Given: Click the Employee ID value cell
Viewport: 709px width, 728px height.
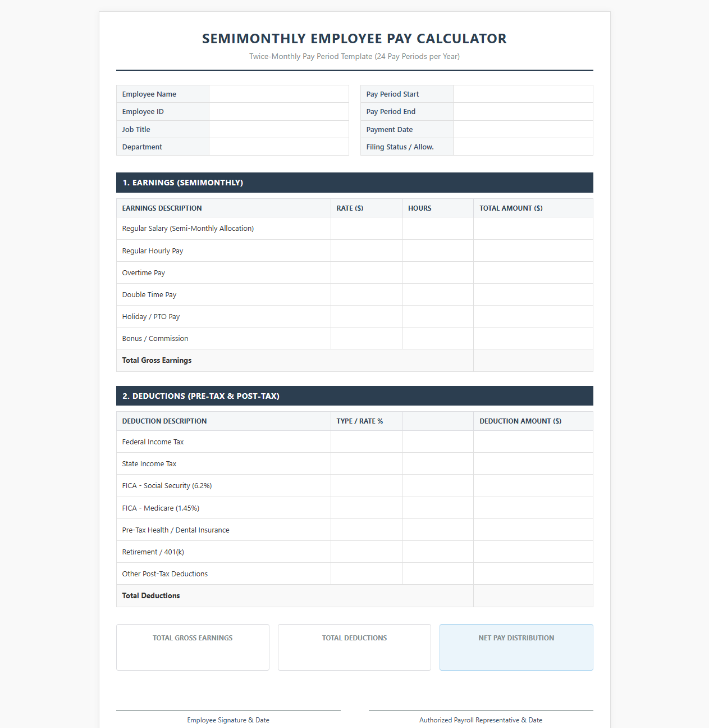Looking at the screenshot, I should coord(279,111).
